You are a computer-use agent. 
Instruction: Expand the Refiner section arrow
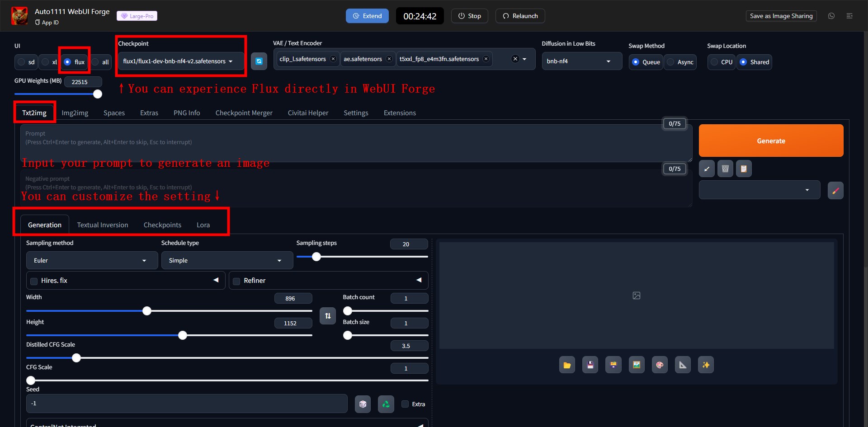tap(419, 280)
